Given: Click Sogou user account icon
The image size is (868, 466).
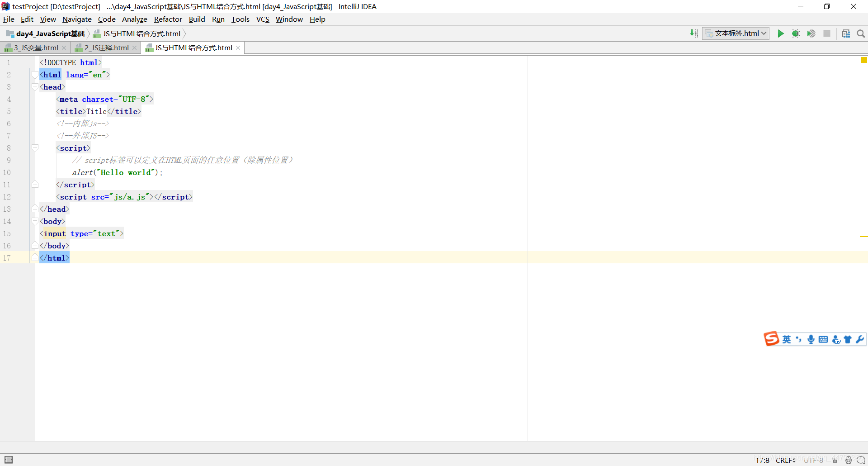Looking at the screenshot, I should click(836, 339).
